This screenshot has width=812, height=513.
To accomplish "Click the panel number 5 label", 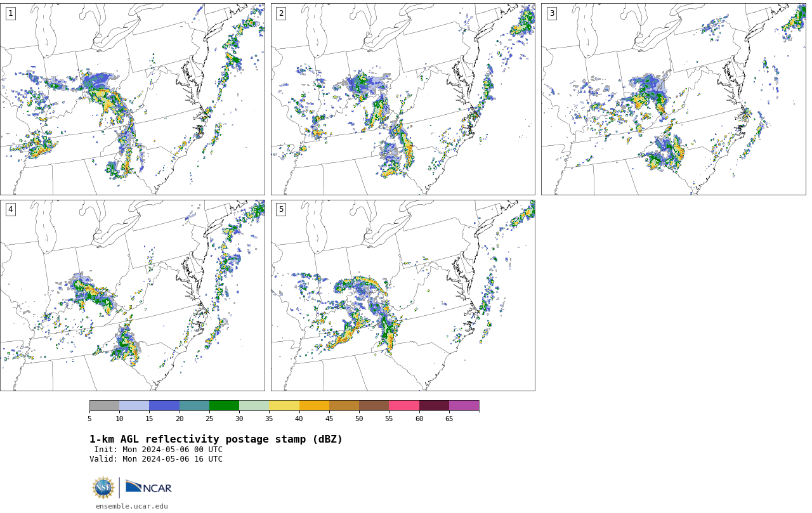I will (x=281, y=209).
